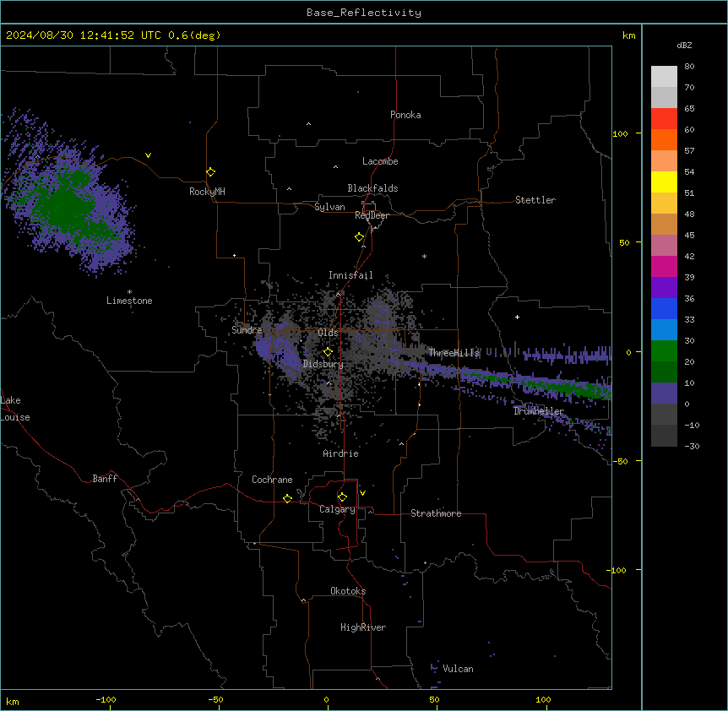Click the Olds city label
Screen dimensions: 728x711
pyautogui.click(x=328, y=333)
